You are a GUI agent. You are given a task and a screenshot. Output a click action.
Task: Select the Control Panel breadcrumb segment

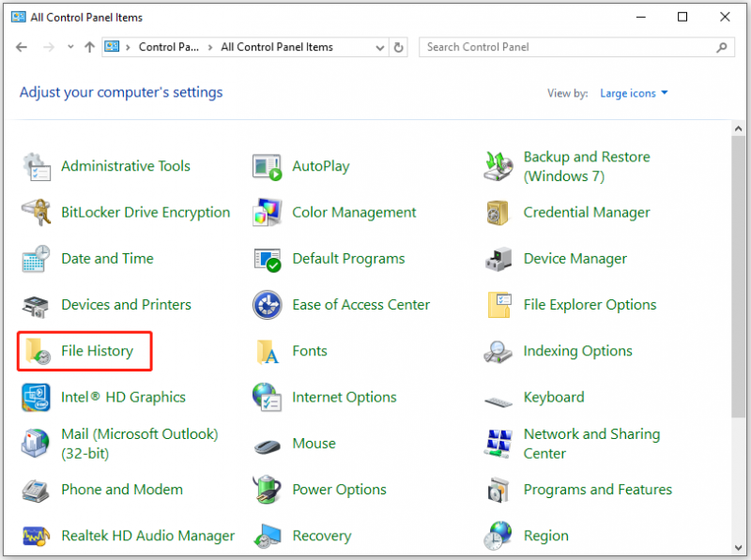pyautogui.click(x=169, y=47)
